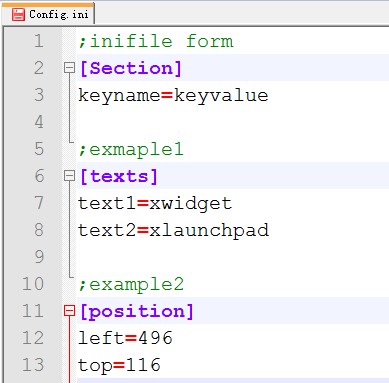Screen dimensions: 389x383
Task: Click on keyname=keyvalue line
Action: (x=173, y=96)
